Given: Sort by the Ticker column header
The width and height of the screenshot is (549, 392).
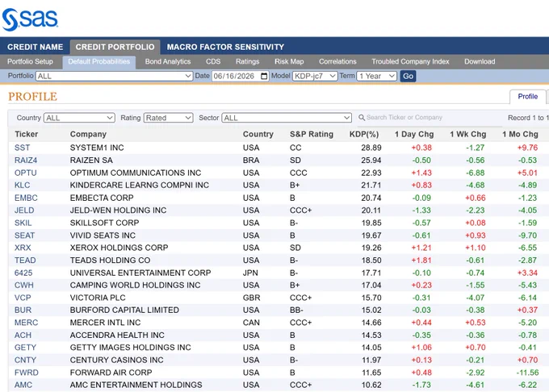Looking at the screenshot, I should coord(27,134).
